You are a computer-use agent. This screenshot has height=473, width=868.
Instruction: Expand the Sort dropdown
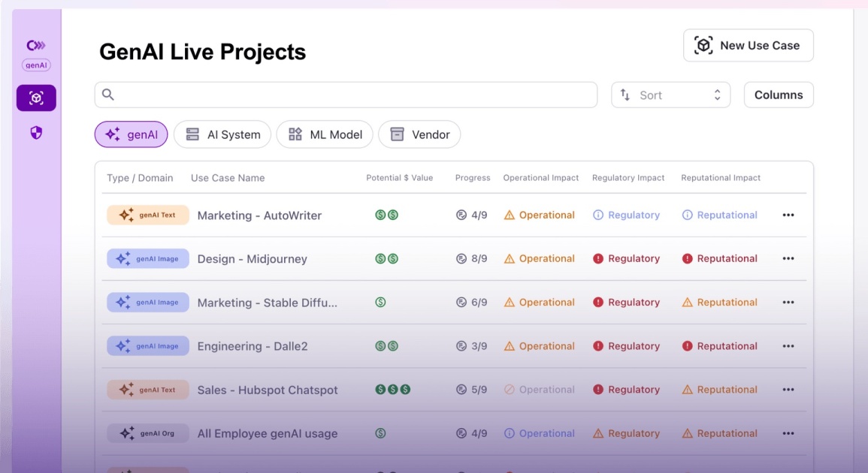point(670,95)
